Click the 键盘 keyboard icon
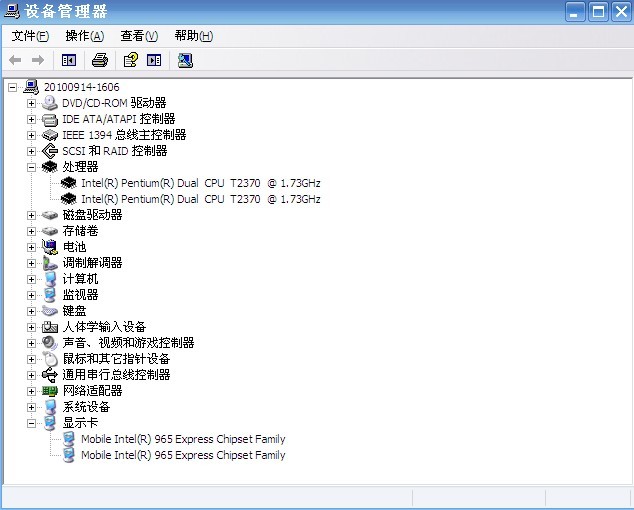Screen dimensions: 634x510 click(x=50, y=311)
